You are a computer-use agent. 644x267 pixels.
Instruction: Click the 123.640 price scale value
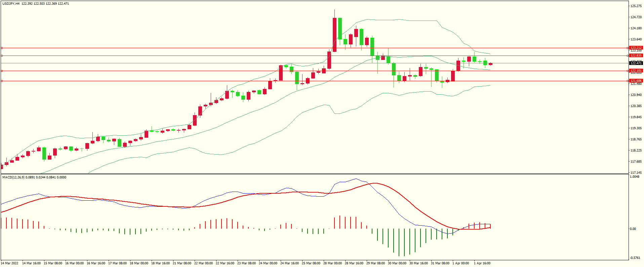click(636, 39)
